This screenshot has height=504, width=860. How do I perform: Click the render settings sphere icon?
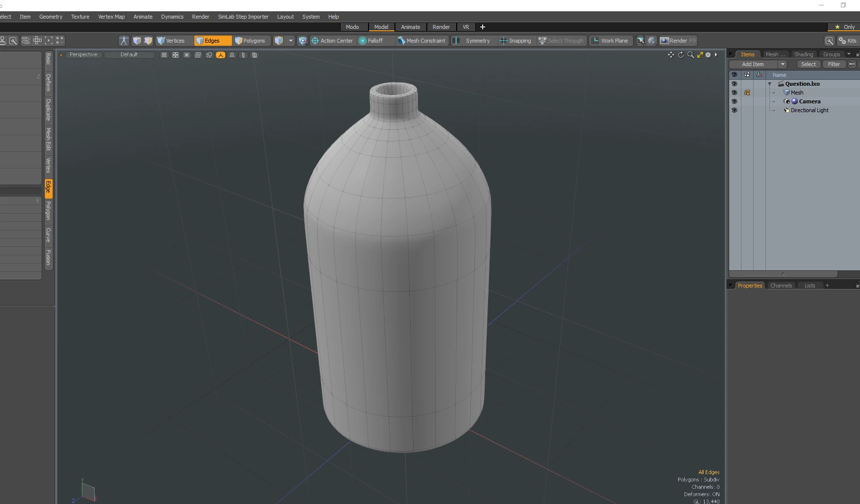pyautogui.click(x=652, y=41)
